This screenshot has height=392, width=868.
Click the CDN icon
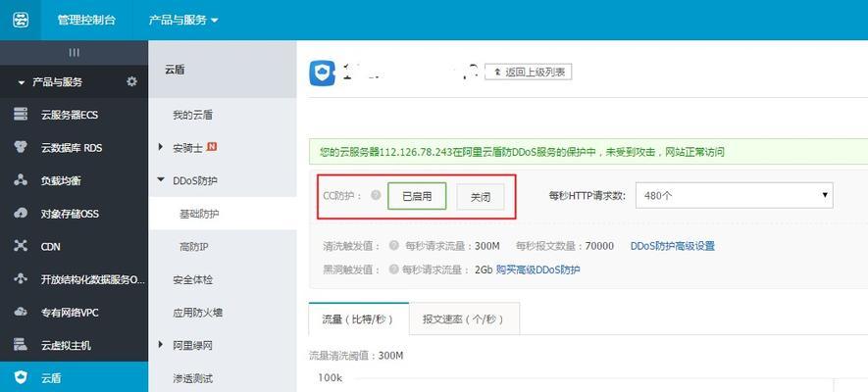tap(21, 246)
